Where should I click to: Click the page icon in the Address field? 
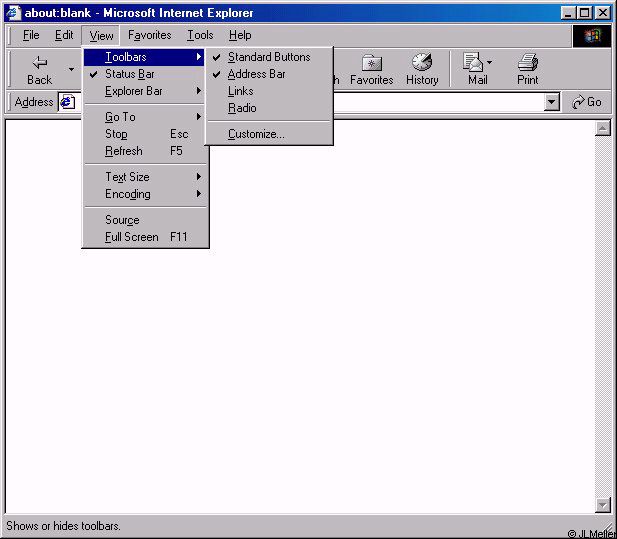click(x=67, y=102)
